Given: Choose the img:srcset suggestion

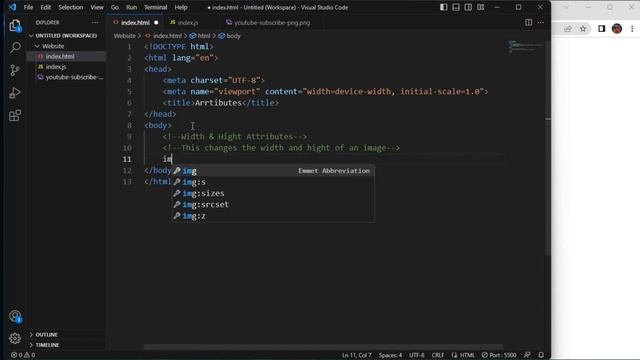Looking at the screenshot, I should tap(273, 204).
